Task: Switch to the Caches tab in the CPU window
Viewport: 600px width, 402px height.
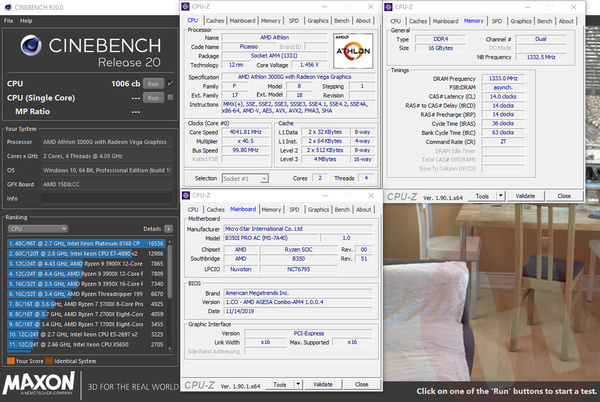Action: click(215, 21)
